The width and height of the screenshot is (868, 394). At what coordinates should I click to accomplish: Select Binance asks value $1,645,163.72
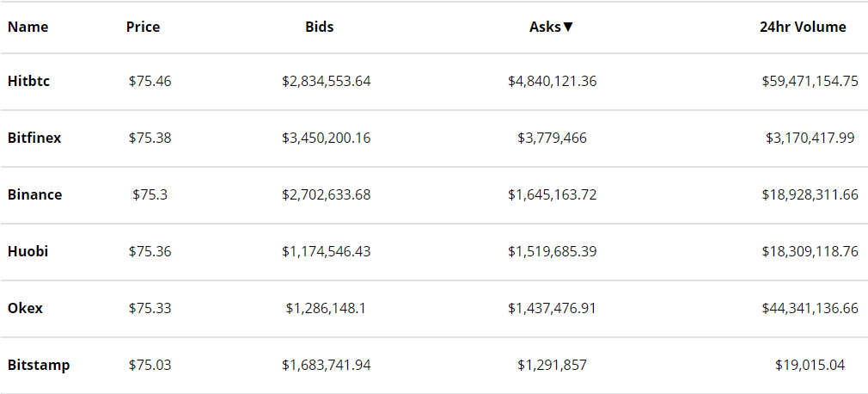553,194
